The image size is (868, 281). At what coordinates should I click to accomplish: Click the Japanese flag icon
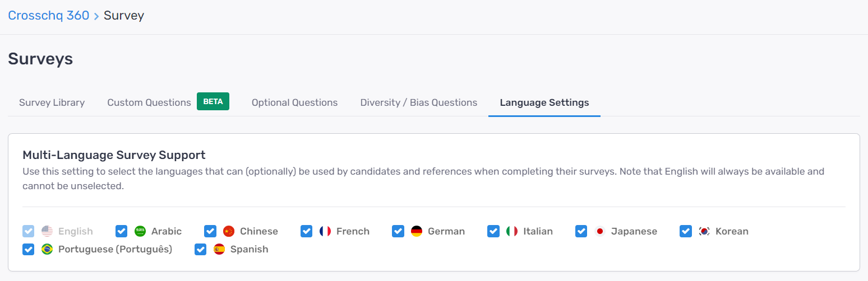pos(600,231)
